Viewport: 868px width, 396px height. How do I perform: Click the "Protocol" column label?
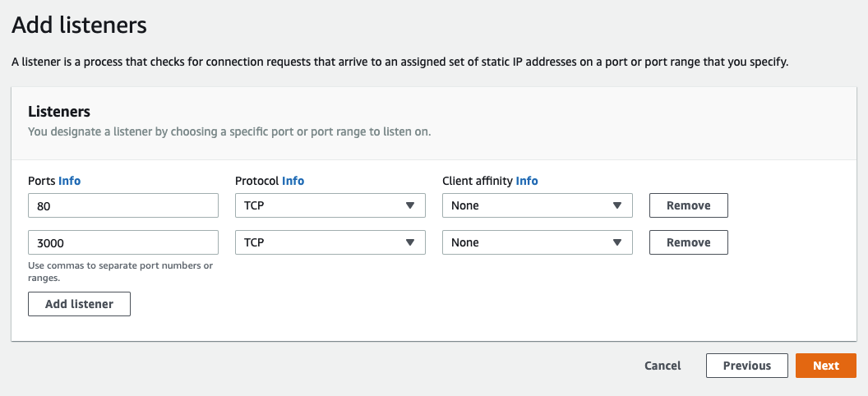[x=256, y=181]
